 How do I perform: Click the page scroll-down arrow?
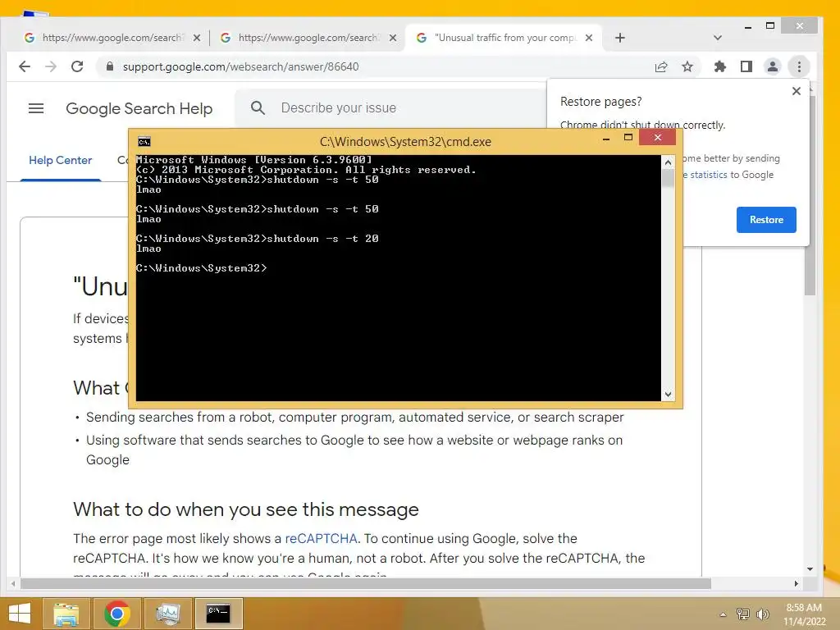[810, 569]
